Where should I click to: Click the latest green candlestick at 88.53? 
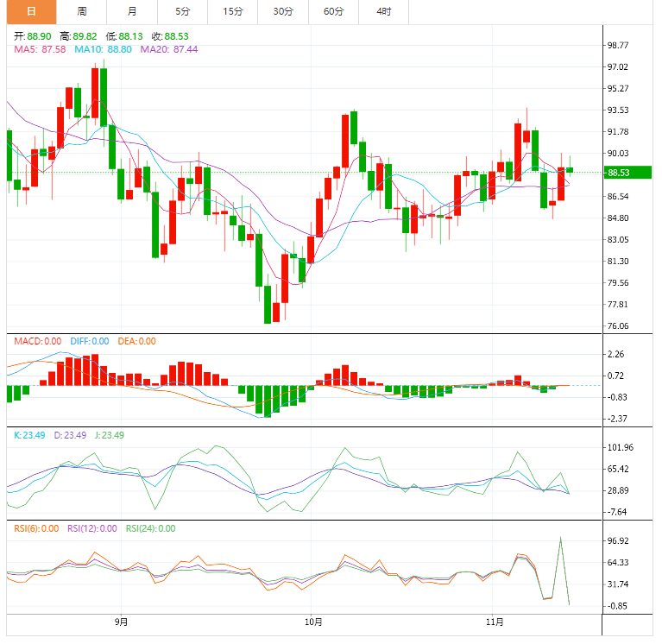pyautogui.click(x=570, y=170)
